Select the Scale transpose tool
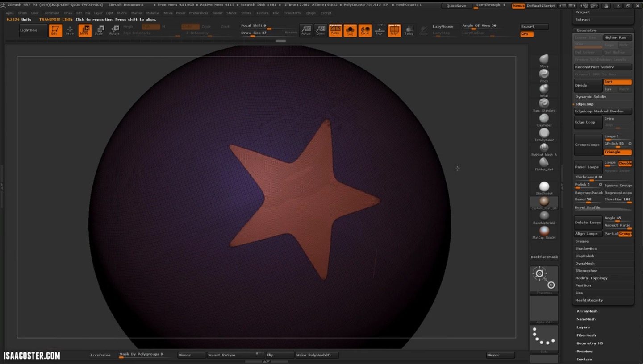The image size is (643, 364). pyautogui.click(x=100, y=31)
